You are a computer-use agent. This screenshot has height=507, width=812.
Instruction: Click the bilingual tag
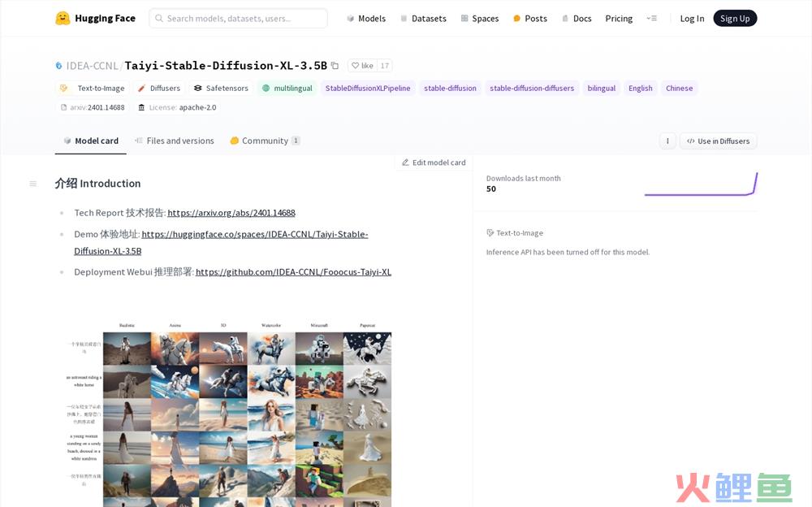601,88
